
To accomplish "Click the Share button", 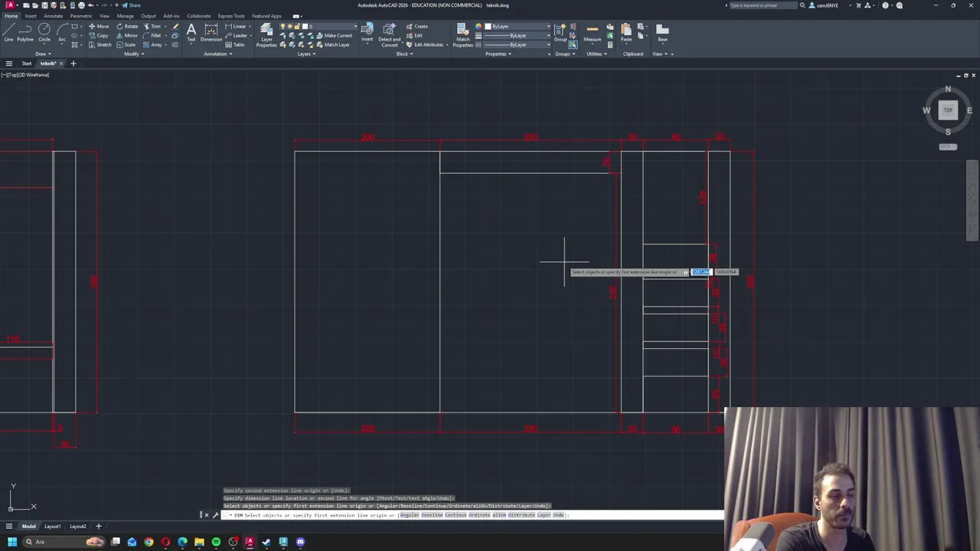I will (131, 5).
